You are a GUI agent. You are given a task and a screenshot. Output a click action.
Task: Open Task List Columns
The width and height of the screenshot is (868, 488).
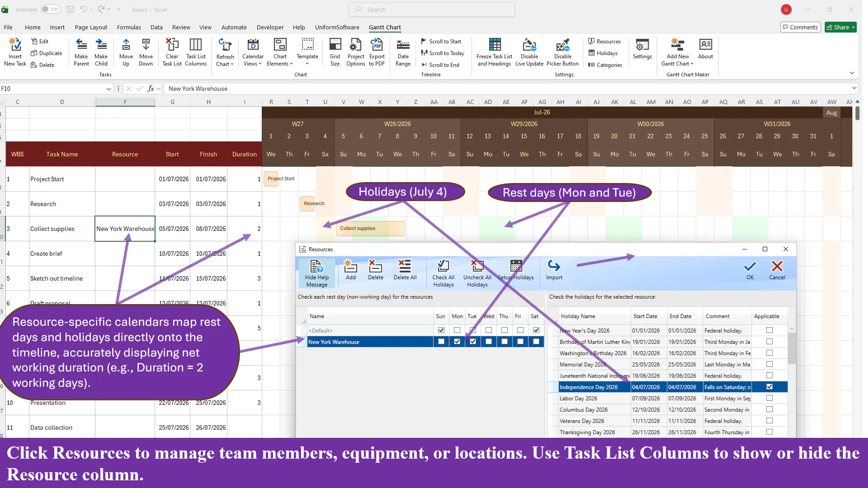point(196,52)
